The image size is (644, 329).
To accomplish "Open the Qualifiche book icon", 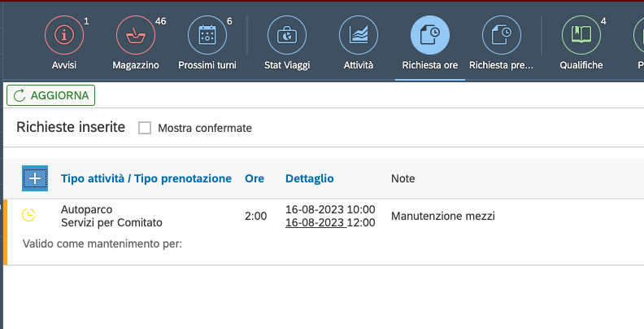I will 581,35.
